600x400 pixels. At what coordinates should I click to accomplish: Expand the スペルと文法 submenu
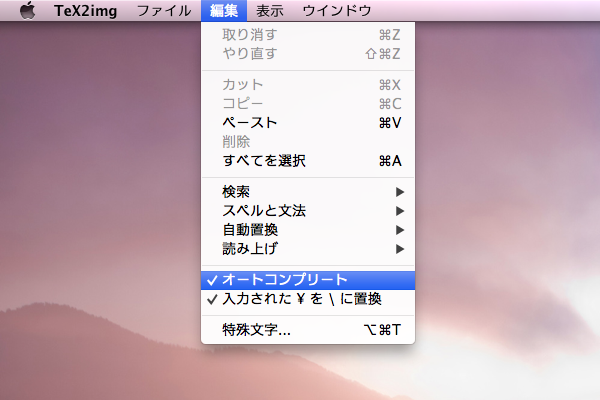point(308,211)
